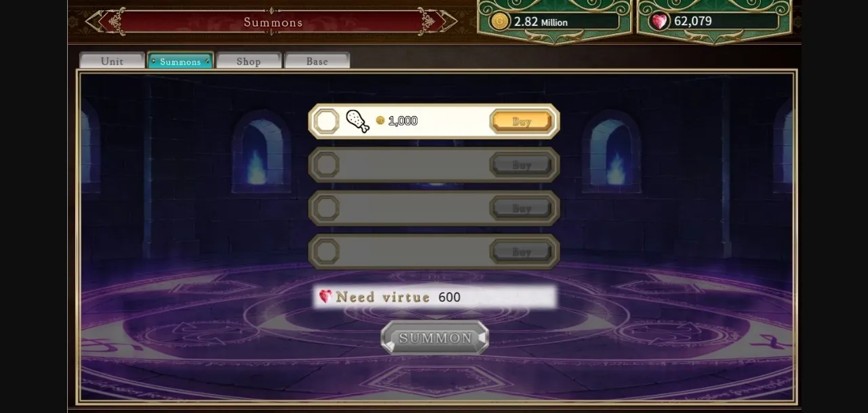This screenshot has height=413, width=868.
Task: Buy the 1,000 gold meat offering
Action: (521, 121)
